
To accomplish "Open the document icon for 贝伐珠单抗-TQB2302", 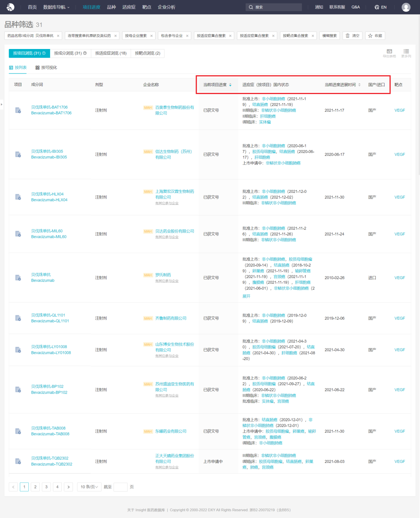I will click(18, 461).
